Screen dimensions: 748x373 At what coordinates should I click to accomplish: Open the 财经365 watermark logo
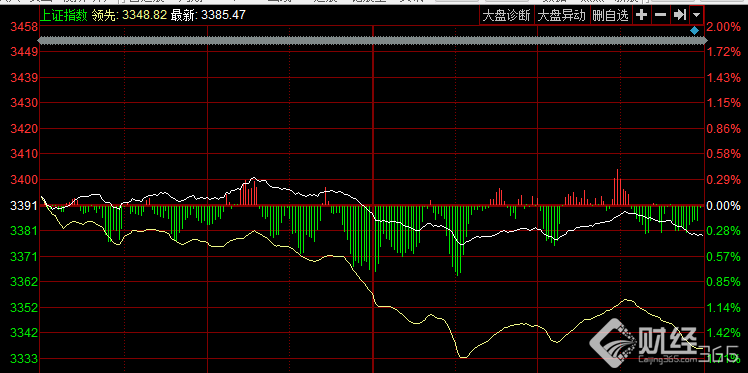(665, 342)
